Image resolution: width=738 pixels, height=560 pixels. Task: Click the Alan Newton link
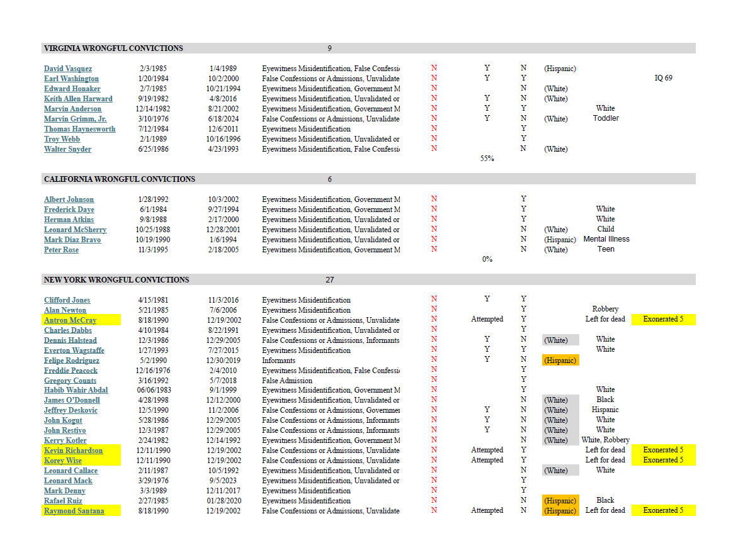(x=65, y=310)
